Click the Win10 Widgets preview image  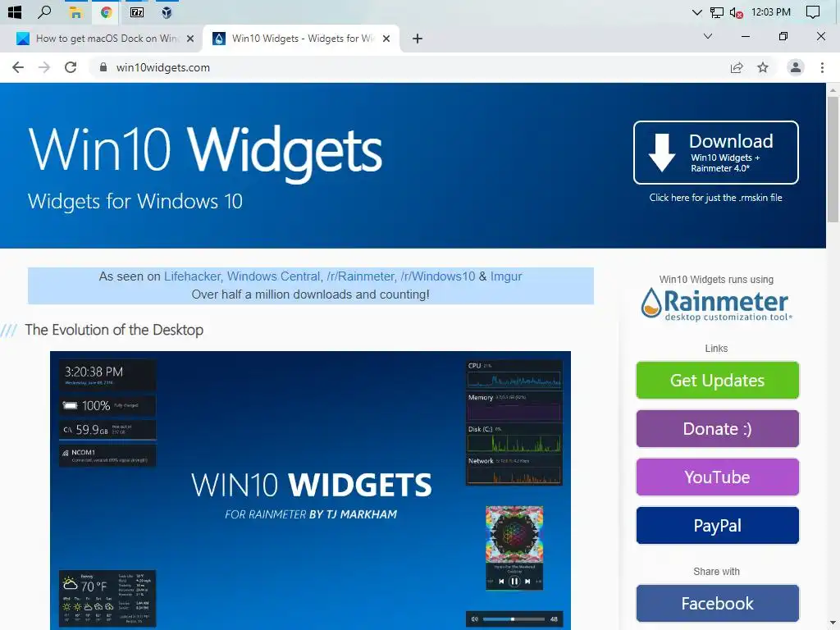(x=310, y=491)
